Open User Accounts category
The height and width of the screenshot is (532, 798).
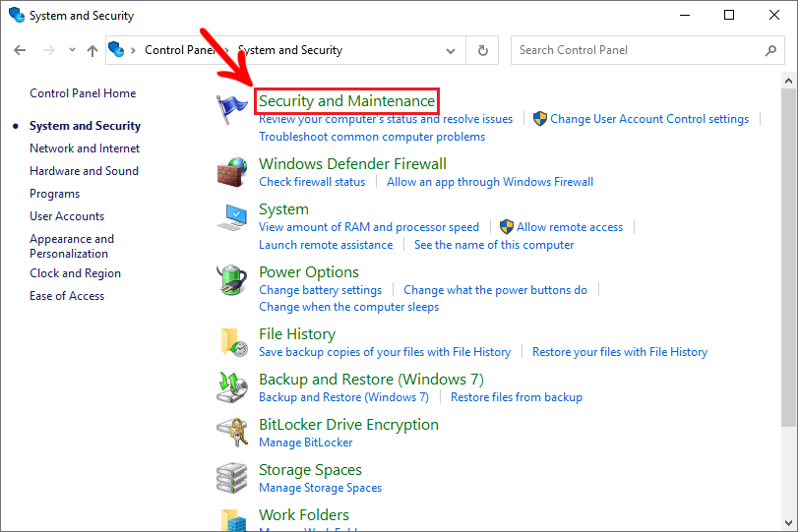pos(67,216)
